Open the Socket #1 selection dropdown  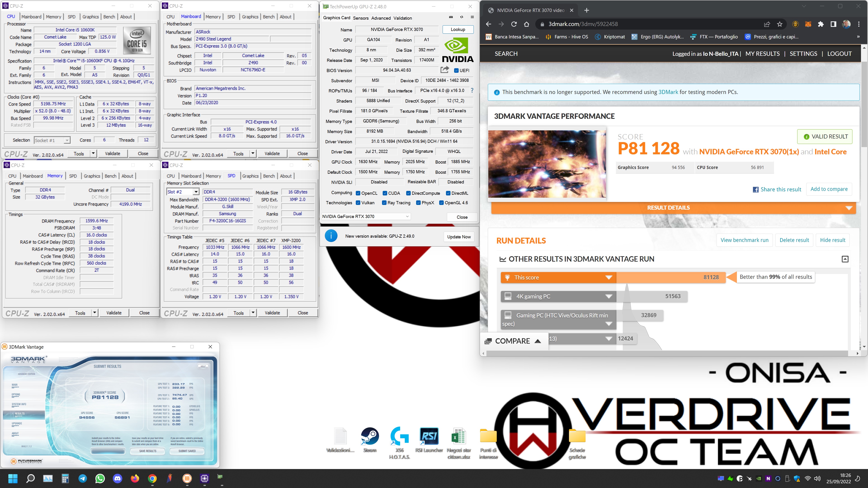[52, 140]
